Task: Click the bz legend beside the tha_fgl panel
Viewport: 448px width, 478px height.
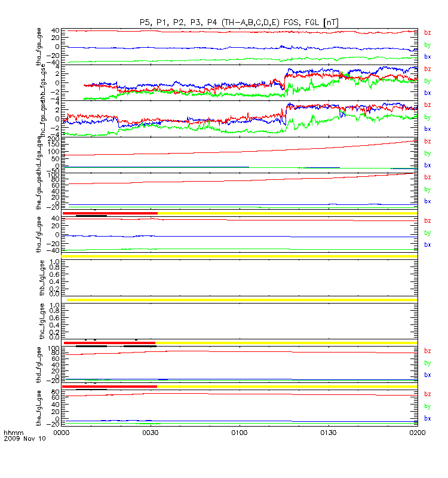Action: (x=428, y=220)
